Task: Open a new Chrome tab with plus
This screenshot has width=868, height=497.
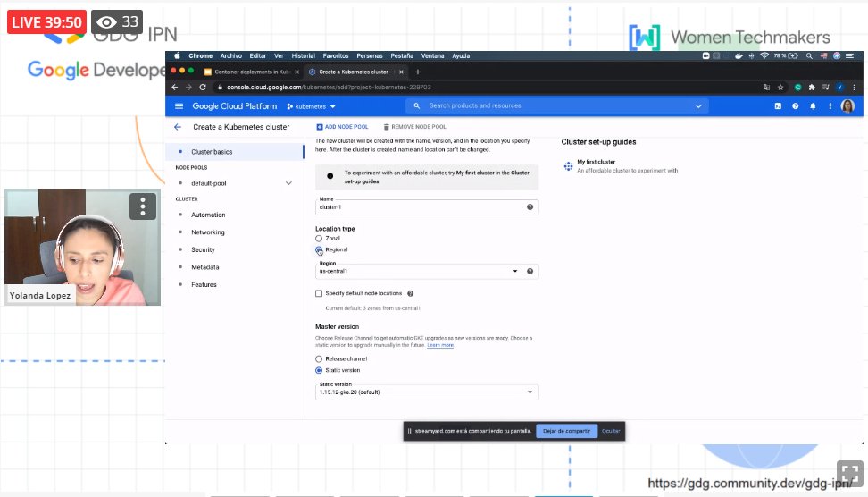Action: [x=417, y=72]
